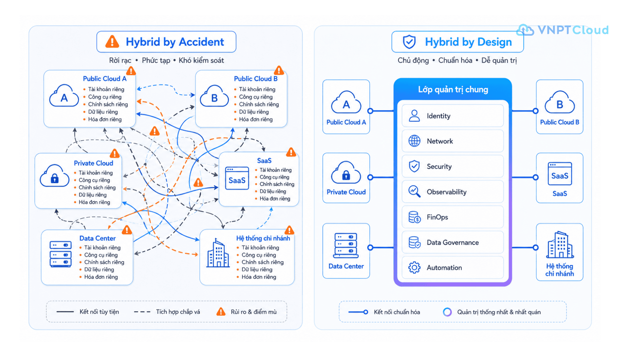Click Tài khoản riêng in the Accident panel's Hệ thống chi nhánh card
The image size is (644, 357).
[x=260, y=248]
